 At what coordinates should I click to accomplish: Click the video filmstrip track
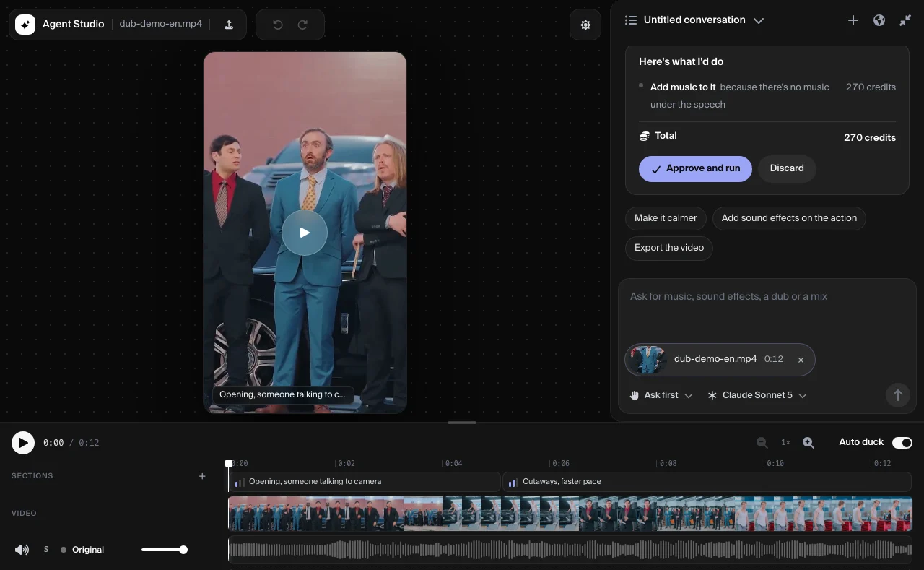[570, 514]
